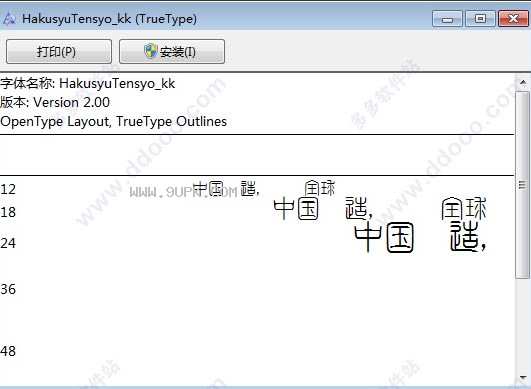Minimize the HakusyuTensyo_kk font window
This screenshot has width=531, height=389.
[x=447, y=19]
